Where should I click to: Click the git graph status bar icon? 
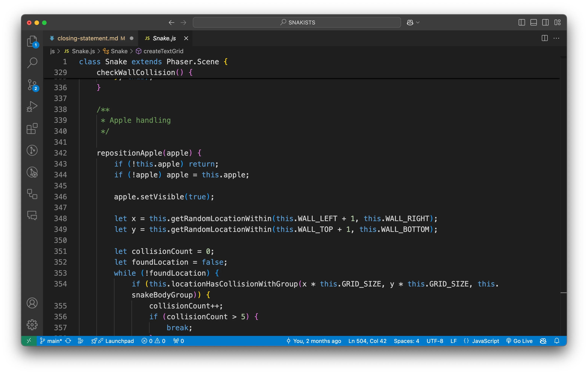[x=81, y=341]
